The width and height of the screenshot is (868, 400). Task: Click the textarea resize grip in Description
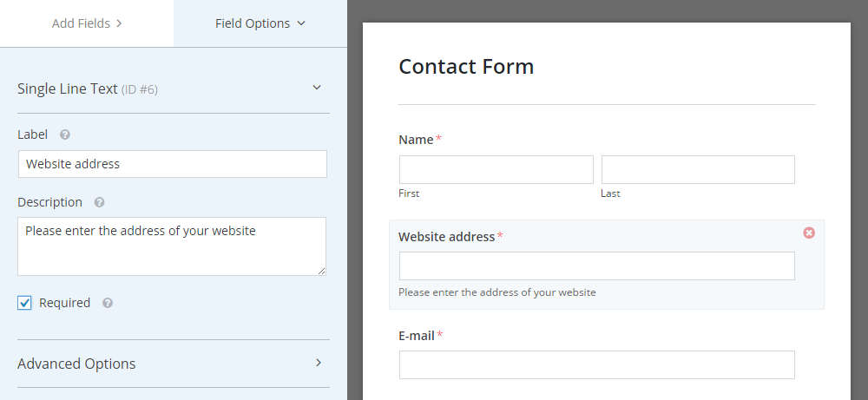pyautogui.click(x=322, y=271)
